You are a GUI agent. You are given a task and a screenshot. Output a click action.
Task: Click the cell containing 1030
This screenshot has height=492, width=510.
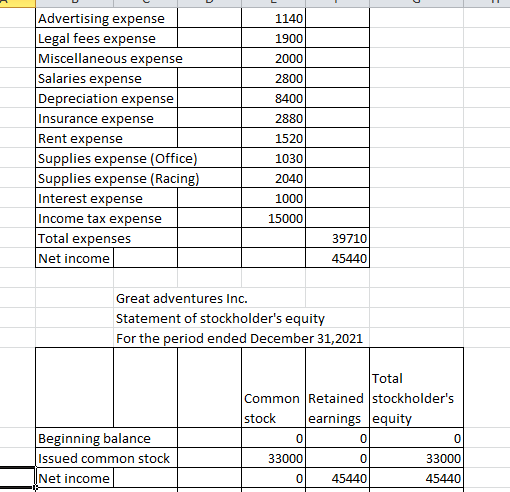273,158
